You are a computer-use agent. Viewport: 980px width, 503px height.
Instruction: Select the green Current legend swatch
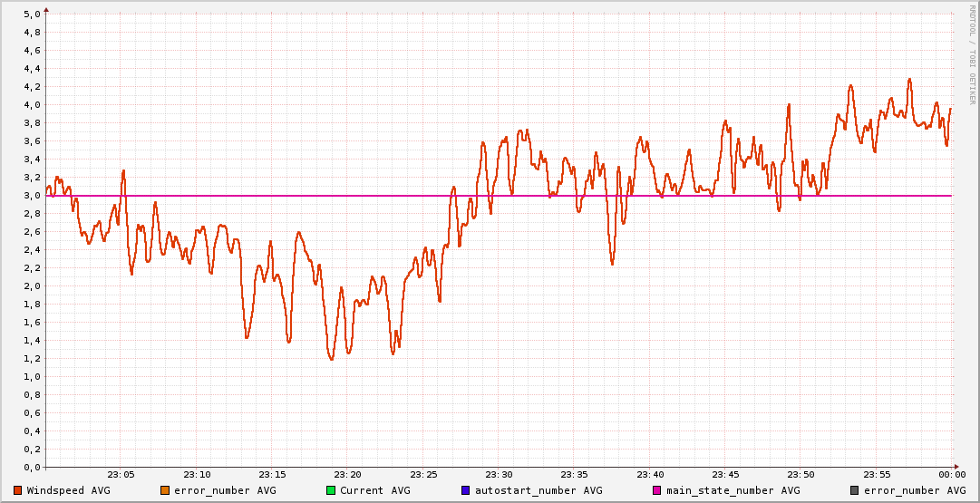pyautogui.click(x=331, y=490)
